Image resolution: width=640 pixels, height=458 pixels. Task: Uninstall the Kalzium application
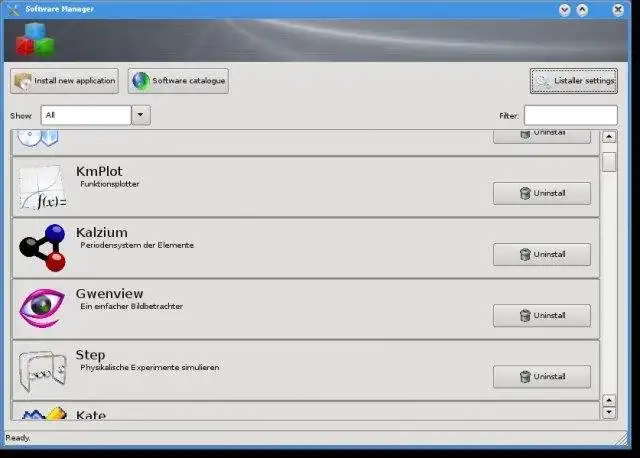pos(542,254)
